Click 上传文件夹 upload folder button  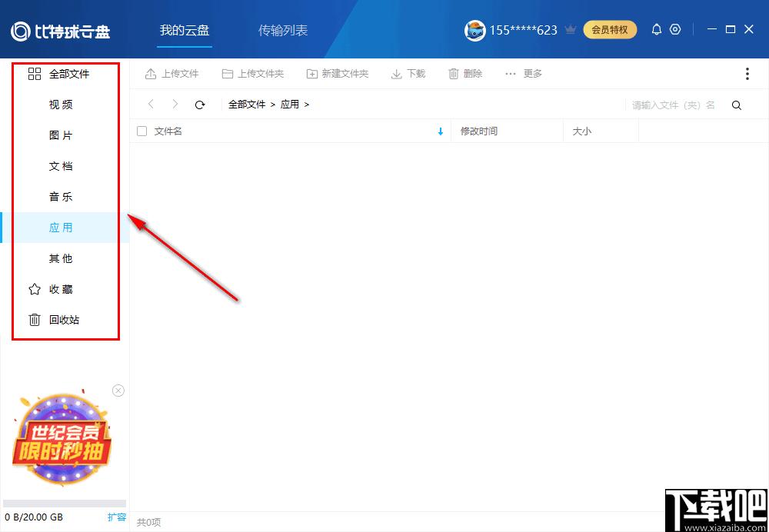click(x=252, y=74)
